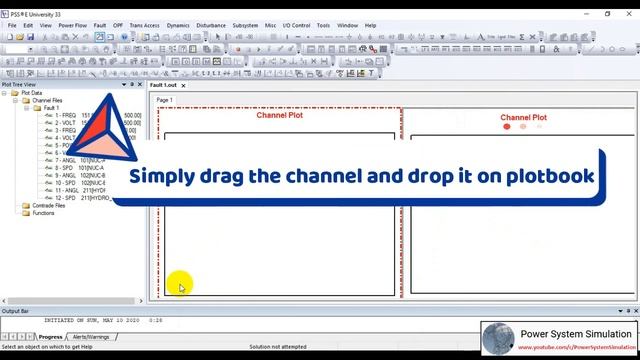Click the large letter A text icon
The width and height of the screenshot is (640, 360).
coord(480,37)
